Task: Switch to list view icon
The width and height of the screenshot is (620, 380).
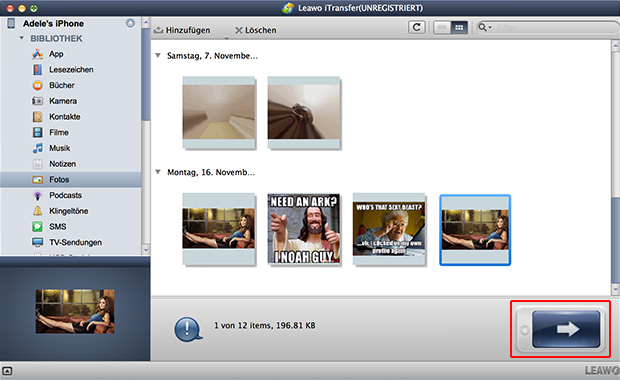Action: tap(442, 27)
